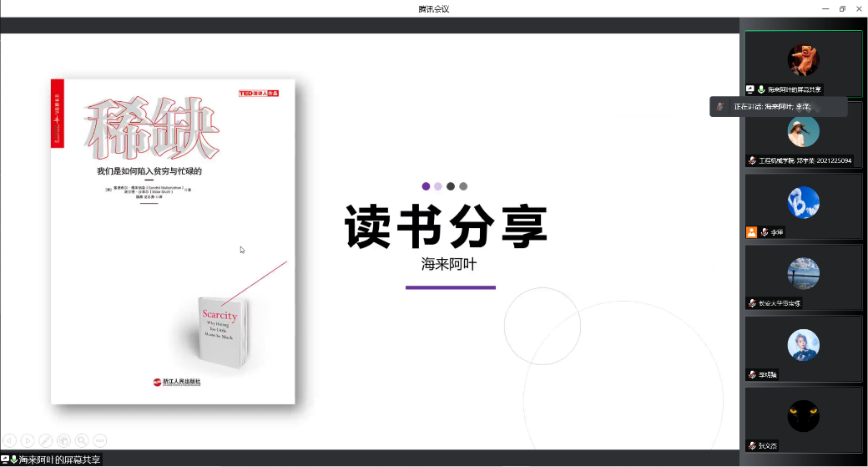
Task: Click green microphone icon in 海来阿叶's tile
Action: tap(761, 89)
